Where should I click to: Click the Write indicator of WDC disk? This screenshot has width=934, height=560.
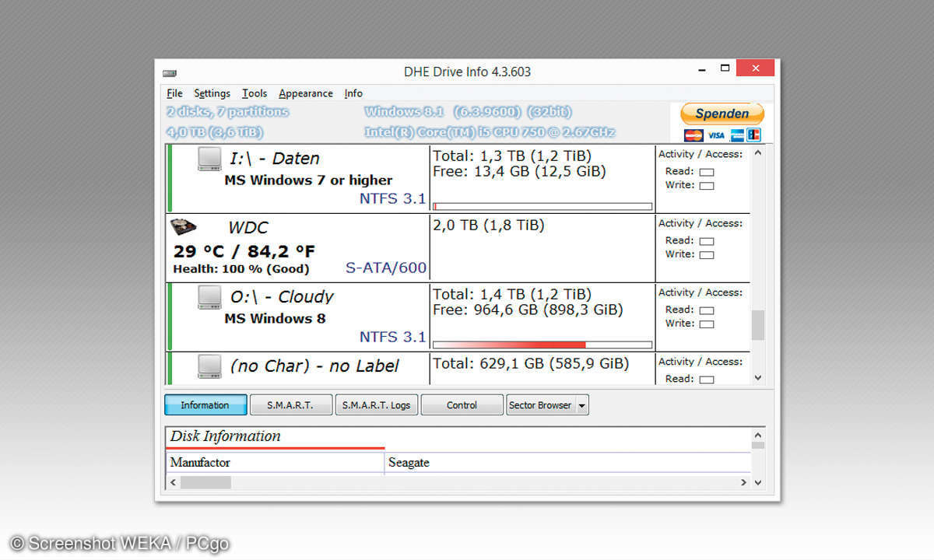[x=707, y=255]
